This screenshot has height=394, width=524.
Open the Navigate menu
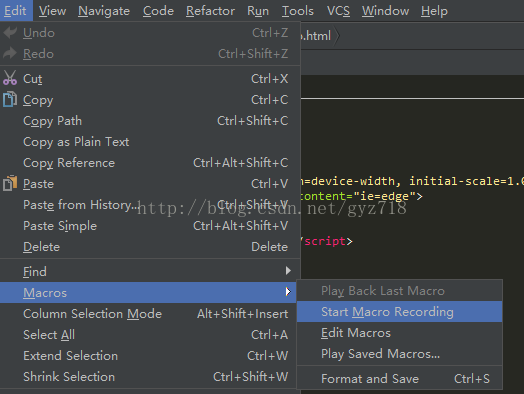pyautogui.click(x=104, y=11)
